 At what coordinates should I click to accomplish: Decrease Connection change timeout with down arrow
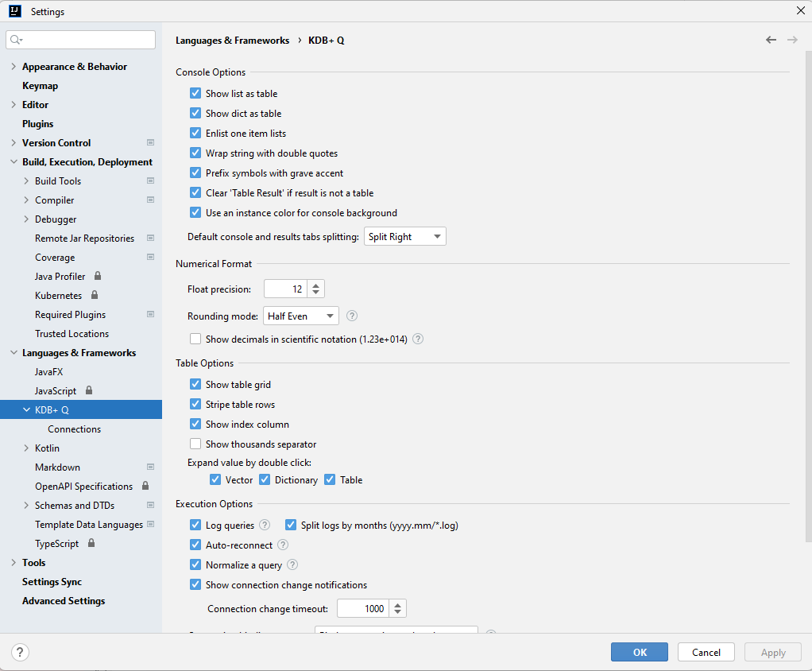398,612
